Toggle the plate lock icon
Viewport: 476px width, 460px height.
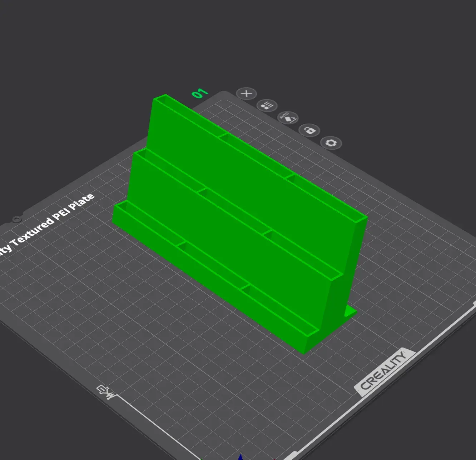(x=309, y=130)
